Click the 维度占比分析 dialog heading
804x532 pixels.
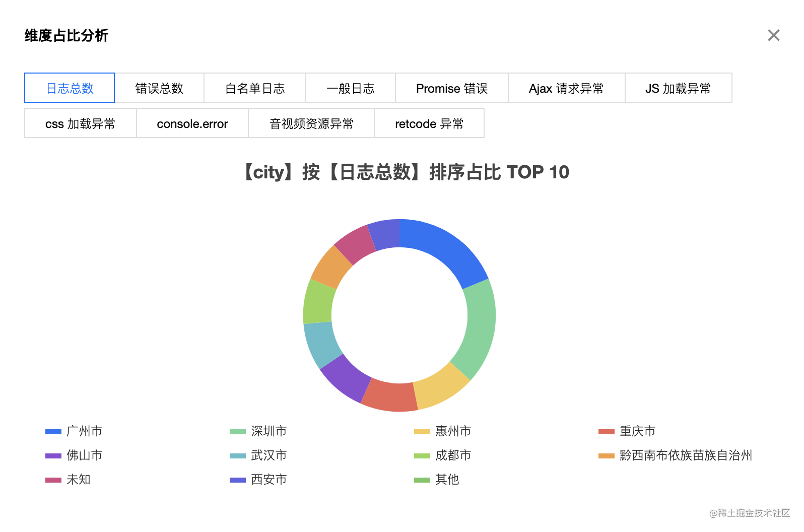click(x=66, y=35)
